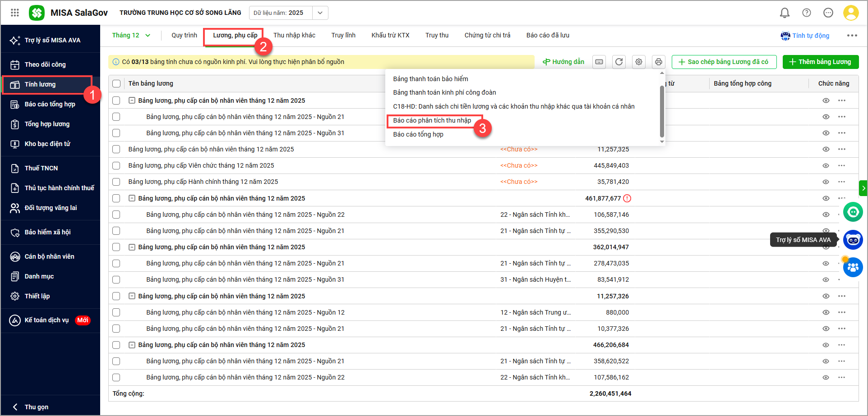
Task: Click the red warning icon beside 461,877,677
Action: point(627,198)
